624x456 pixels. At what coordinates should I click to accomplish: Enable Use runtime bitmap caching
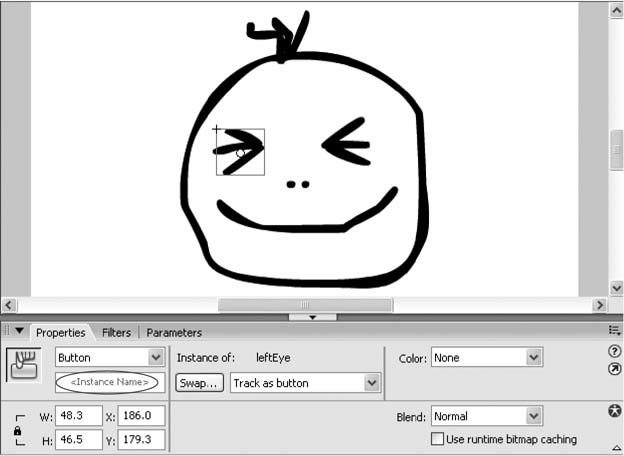437,439
